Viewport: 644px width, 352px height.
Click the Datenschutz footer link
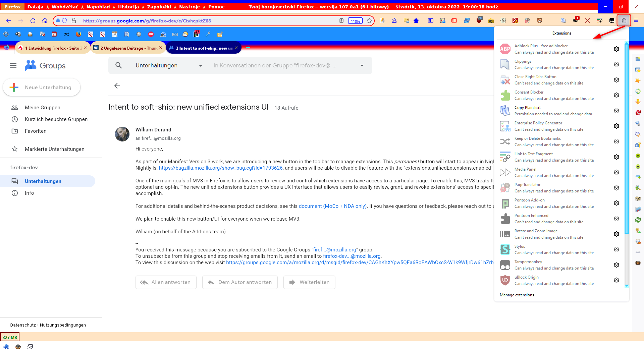click(x=23, y=325)
